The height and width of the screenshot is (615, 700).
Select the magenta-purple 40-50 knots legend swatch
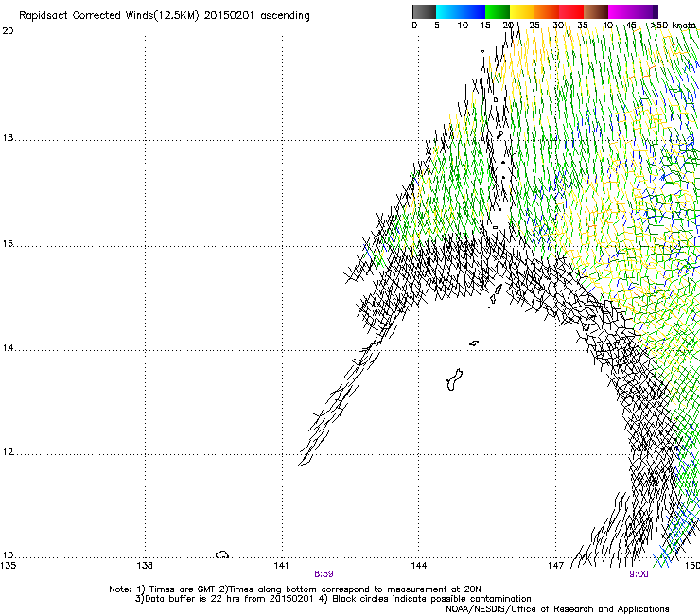633,11
